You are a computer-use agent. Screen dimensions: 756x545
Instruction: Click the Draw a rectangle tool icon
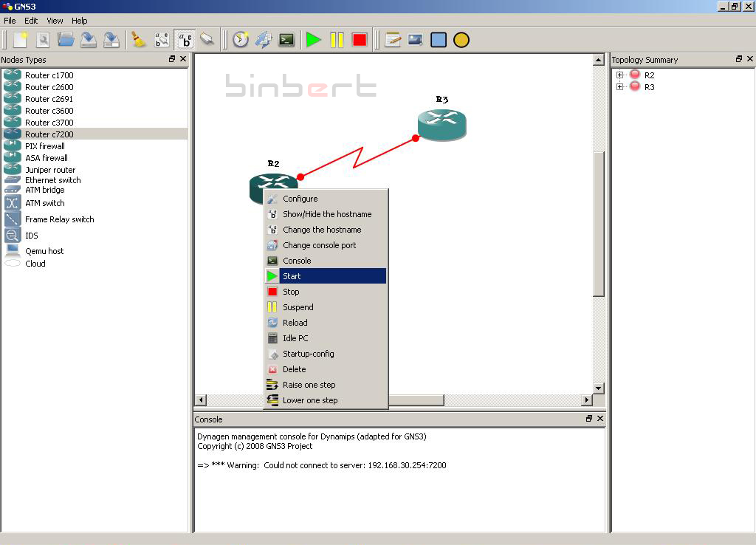tap(439, 40)
